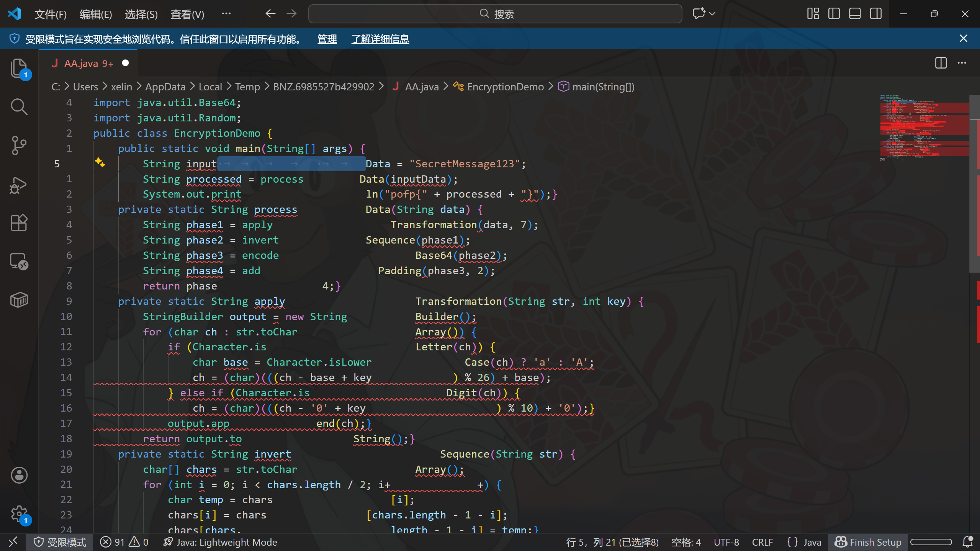
Task: Open the Accounts menu icon
Action: [x=19, y=475]
